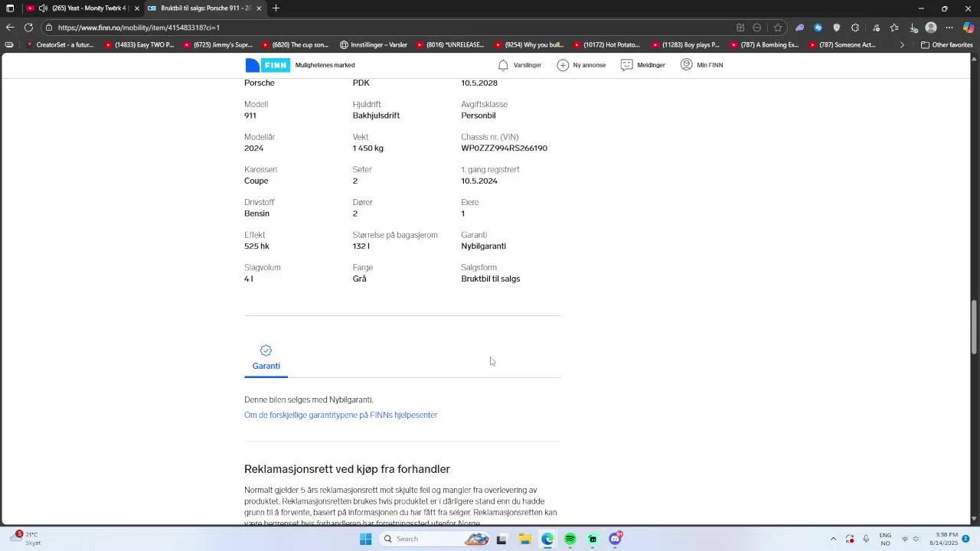980x551 pixels.
Task: Open the Copilot sidebar
Action: 969,28
